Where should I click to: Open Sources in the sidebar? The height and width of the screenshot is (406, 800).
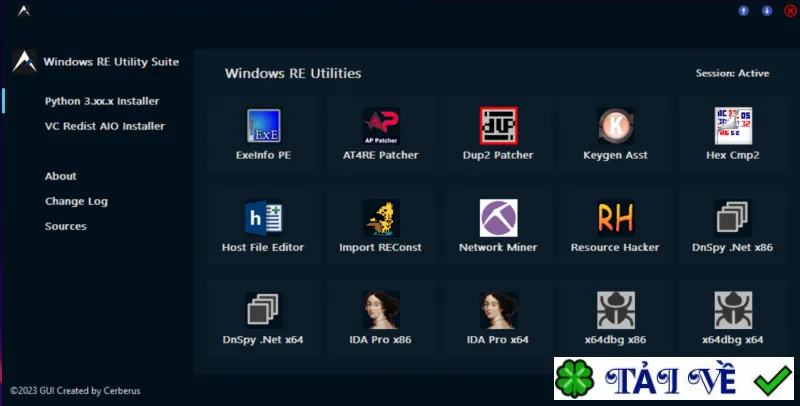pyautogui.click(x=65, y=226)
